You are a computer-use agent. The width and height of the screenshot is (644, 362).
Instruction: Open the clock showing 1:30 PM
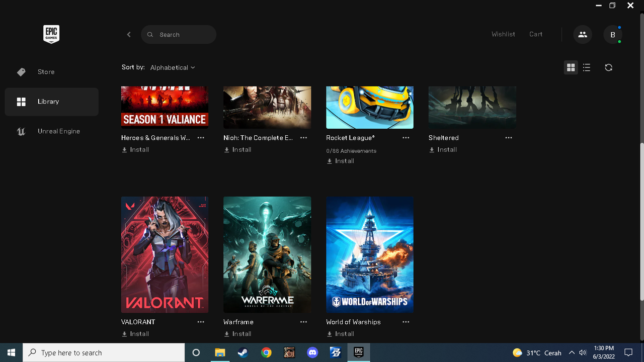(x=604, y=352)
